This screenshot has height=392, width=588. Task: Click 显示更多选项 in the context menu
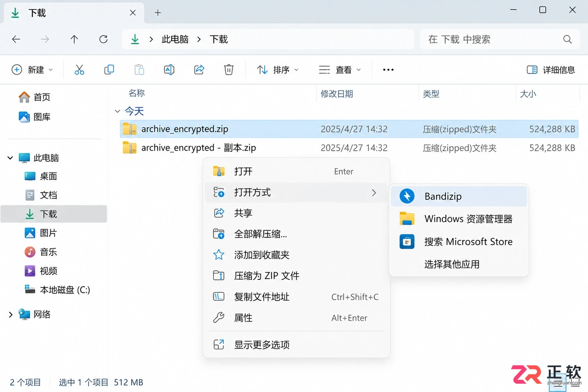click(x=296, y=345)
